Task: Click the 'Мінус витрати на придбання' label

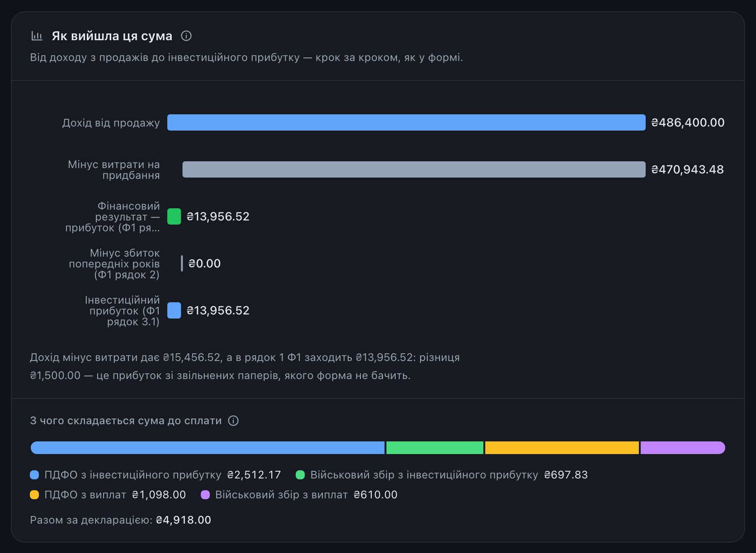Action: coord(114,170)
